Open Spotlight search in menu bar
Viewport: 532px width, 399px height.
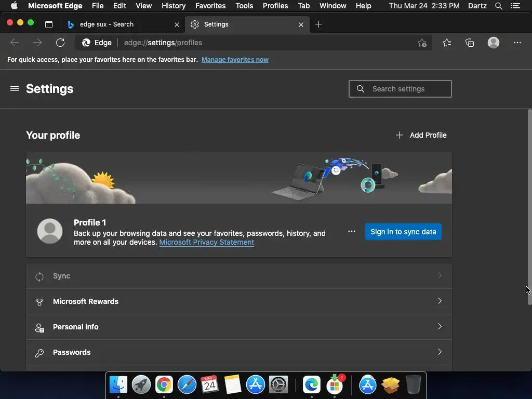(498, 6)
